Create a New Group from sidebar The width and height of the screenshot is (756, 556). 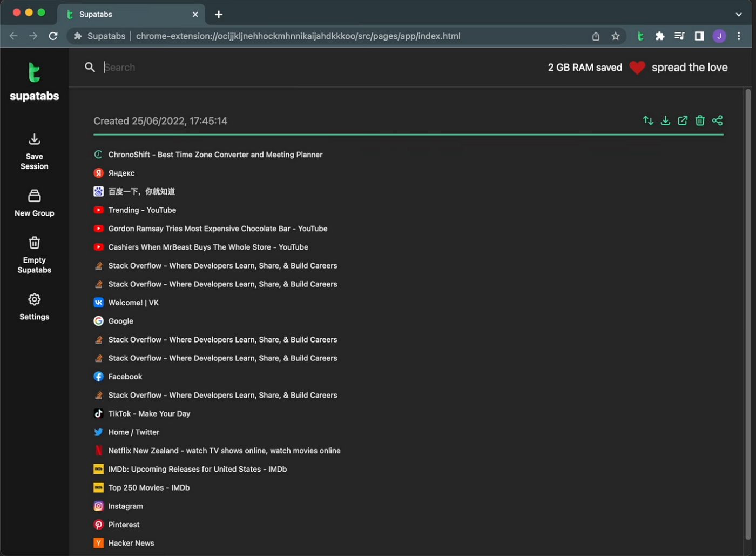click(34, 203)
